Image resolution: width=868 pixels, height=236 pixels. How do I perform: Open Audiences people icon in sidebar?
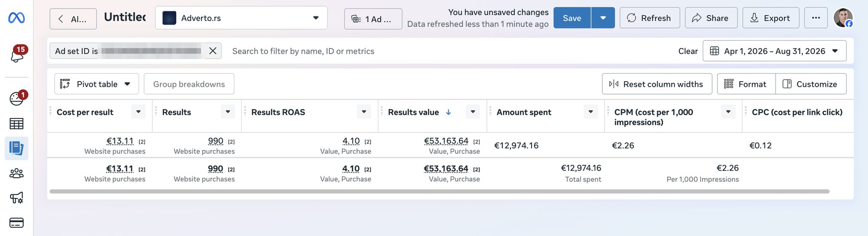coord(16,174)
